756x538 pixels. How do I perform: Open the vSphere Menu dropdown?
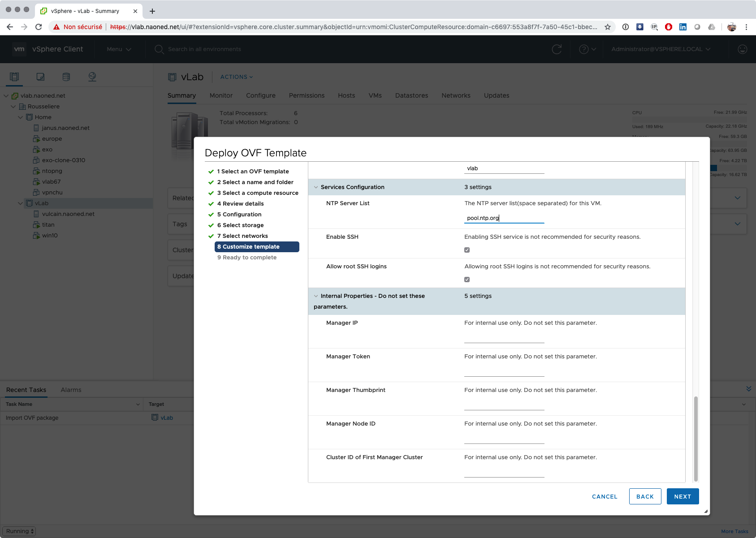[x=119, y=49]
